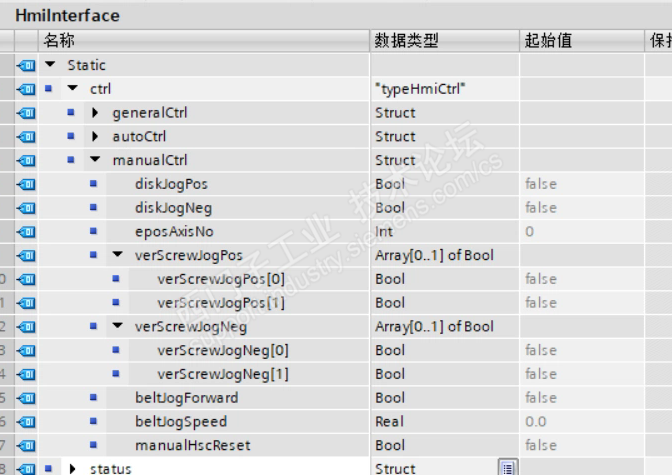Expand the generalCtrl struct

(x=95, y=113)
